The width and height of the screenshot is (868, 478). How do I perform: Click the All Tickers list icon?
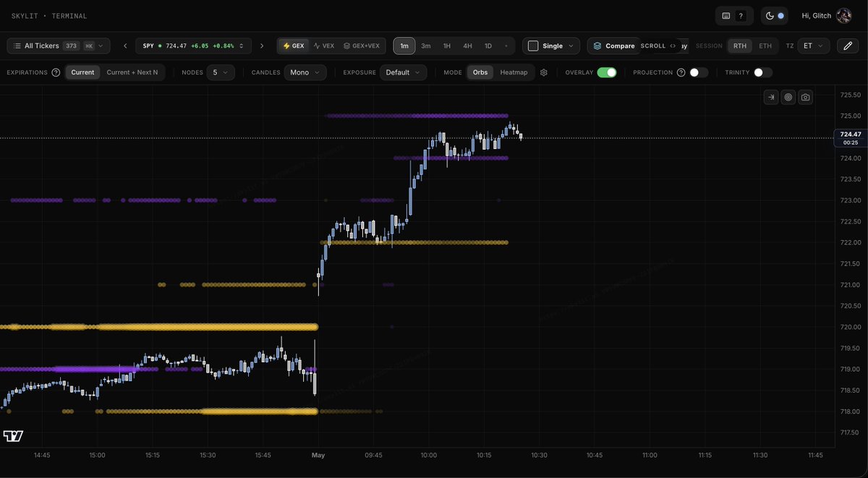click(x=17, y=46)
